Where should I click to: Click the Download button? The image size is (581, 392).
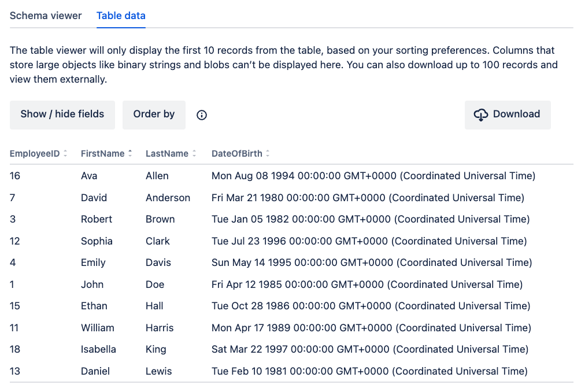508,114
